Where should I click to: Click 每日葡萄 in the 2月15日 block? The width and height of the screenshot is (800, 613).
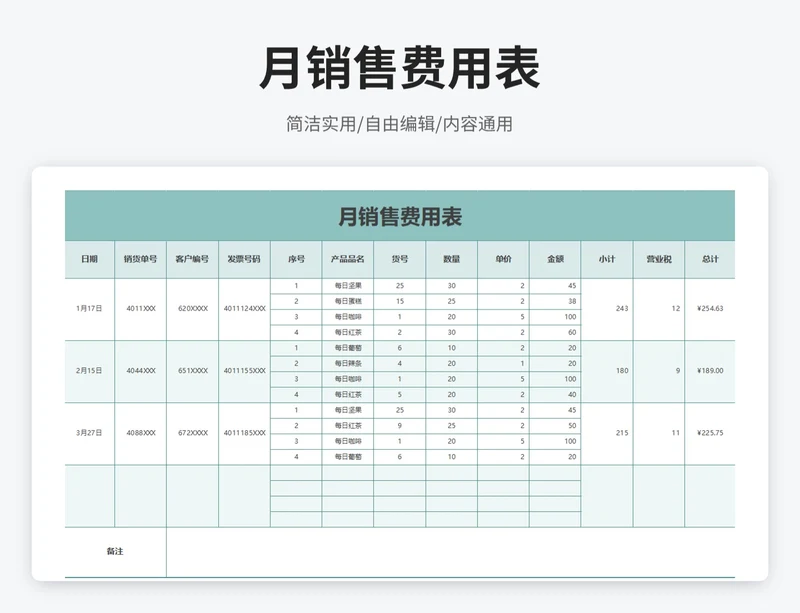(347, 348)
